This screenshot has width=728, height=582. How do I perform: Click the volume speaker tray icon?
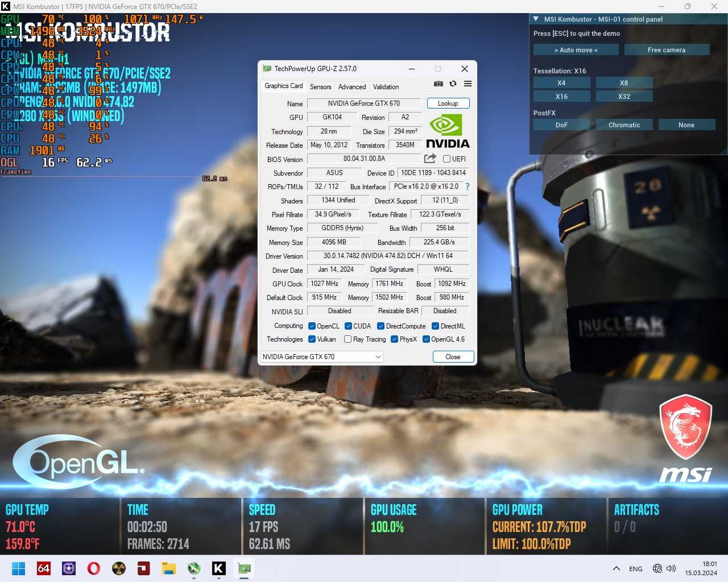671,568
